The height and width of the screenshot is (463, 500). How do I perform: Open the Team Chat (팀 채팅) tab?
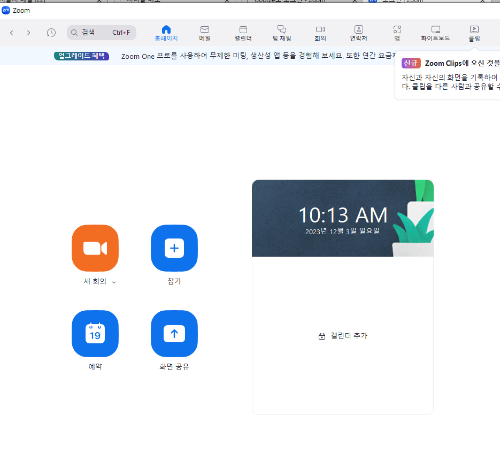coord(282,33)
